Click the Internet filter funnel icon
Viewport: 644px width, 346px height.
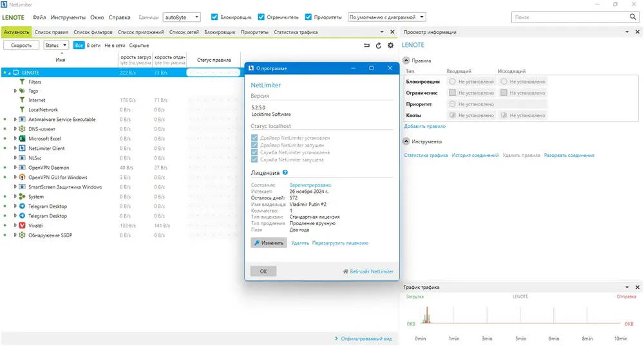click(x=22, y=100)
